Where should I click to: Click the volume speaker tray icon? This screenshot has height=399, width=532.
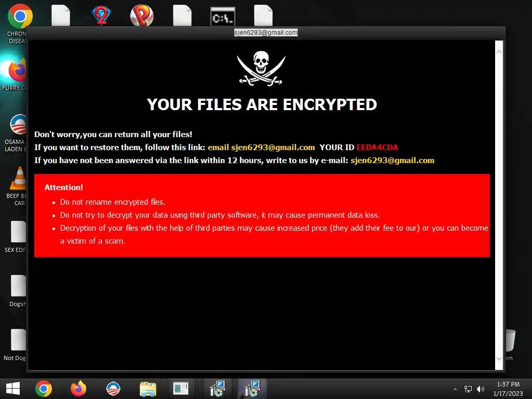click(x=481, y=389)
